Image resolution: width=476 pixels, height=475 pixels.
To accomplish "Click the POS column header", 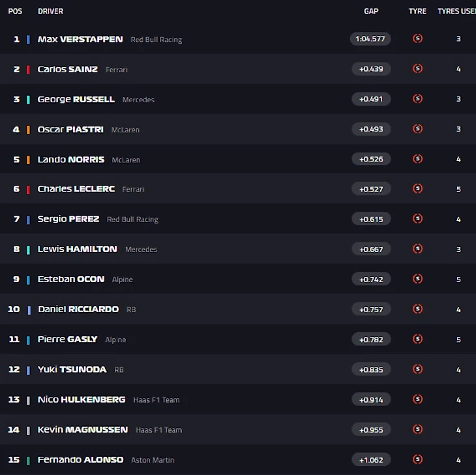I will (15, 11).
